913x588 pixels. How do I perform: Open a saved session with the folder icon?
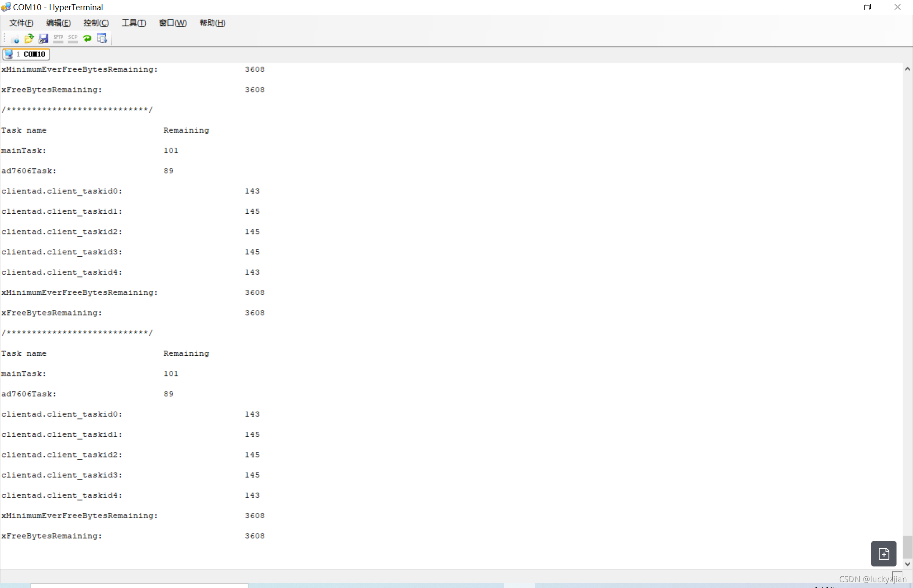pyautogui.click(x=28, y=38)
